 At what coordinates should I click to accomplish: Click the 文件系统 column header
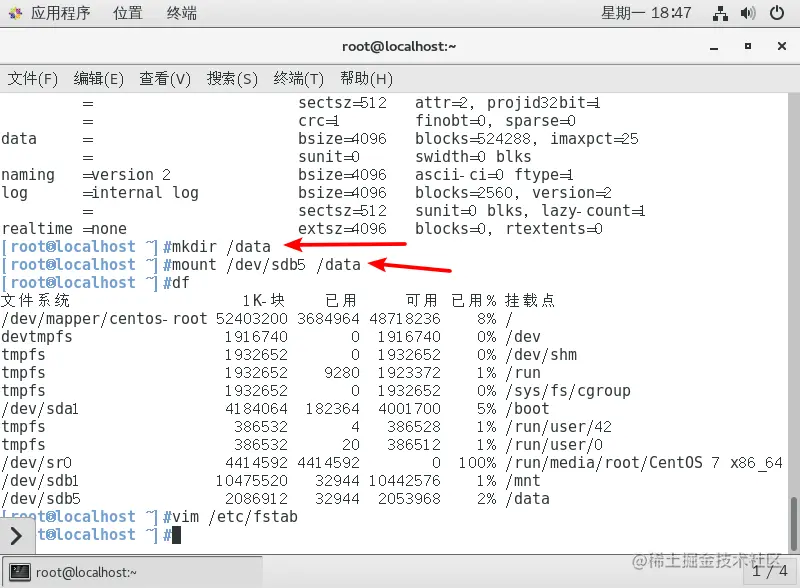tap(35, 301)
